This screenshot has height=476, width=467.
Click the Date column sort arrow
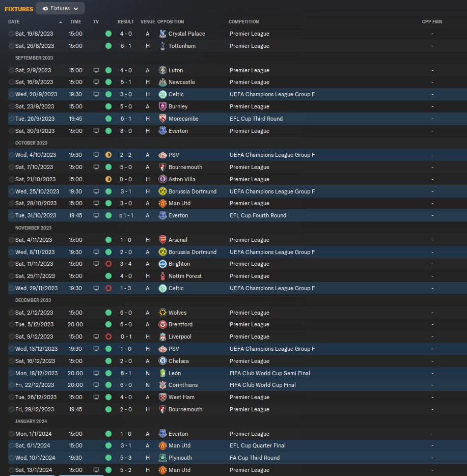(61, 22)
